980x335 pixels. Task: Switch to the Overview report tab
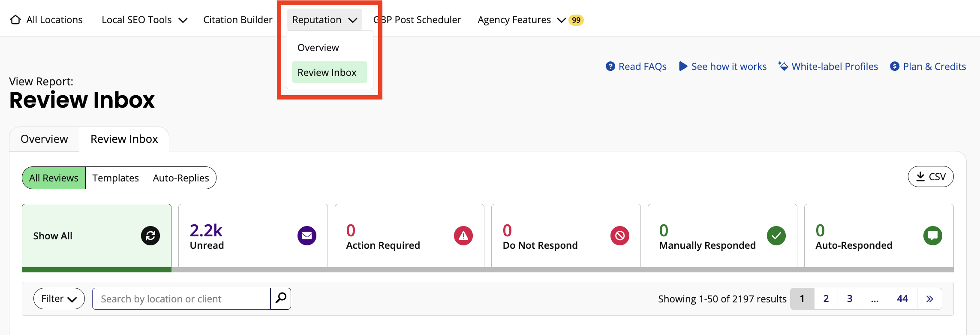point(44,139)
